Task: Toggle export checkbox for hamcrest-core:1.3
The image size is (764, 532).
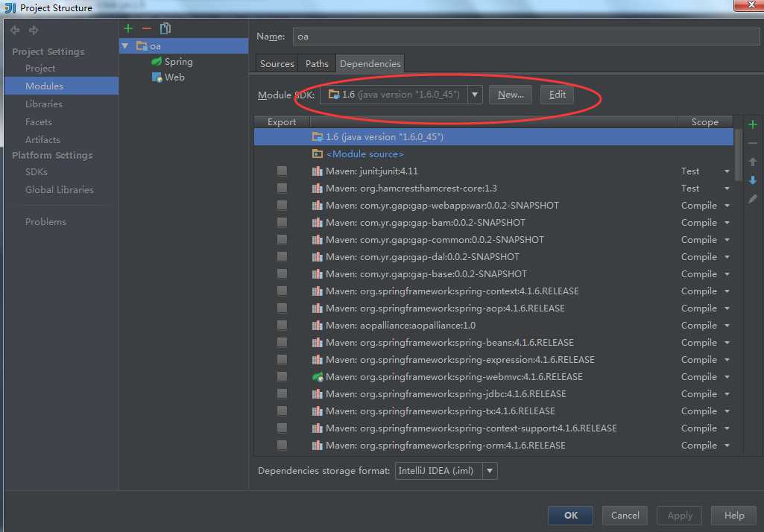Action: point(282,188)
